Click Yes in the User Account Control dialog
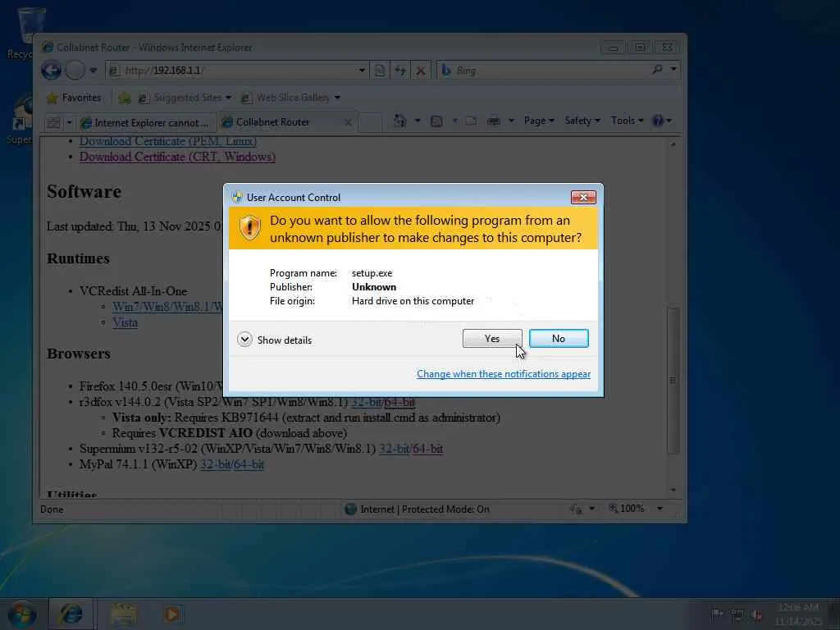The width and height of the screenshot is (840, 630). (x=492, y=339)
